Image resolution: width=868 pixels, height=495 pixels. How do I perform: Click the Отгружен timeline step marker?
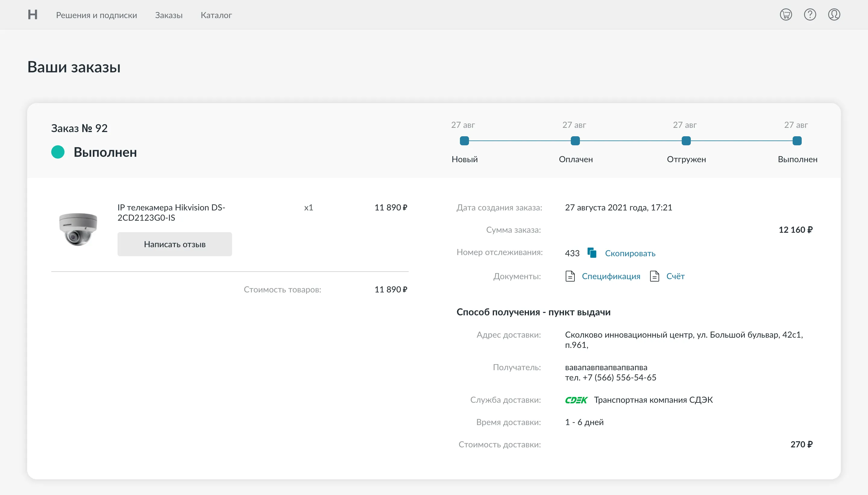pos(686,141)
